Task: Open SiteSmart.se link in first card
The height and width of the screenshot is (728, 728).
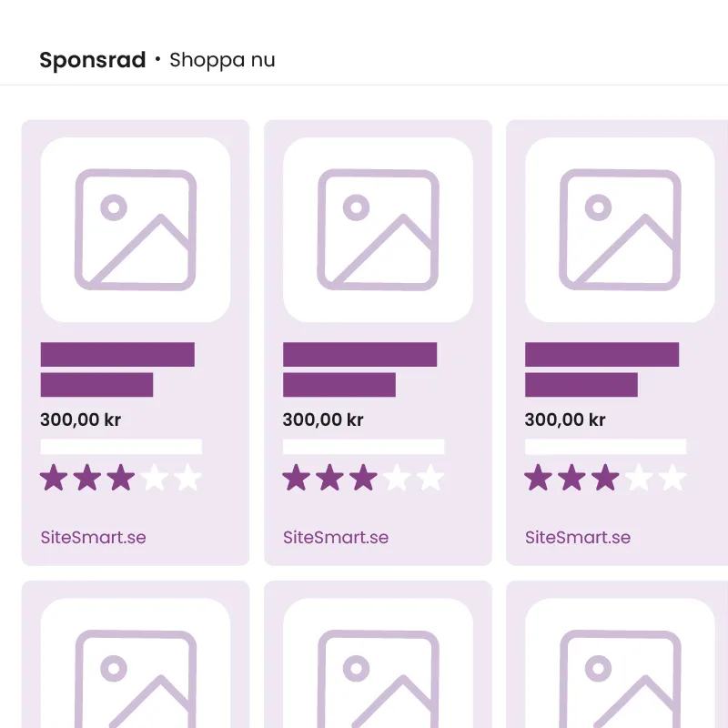Action: click(x=94, y=537)
